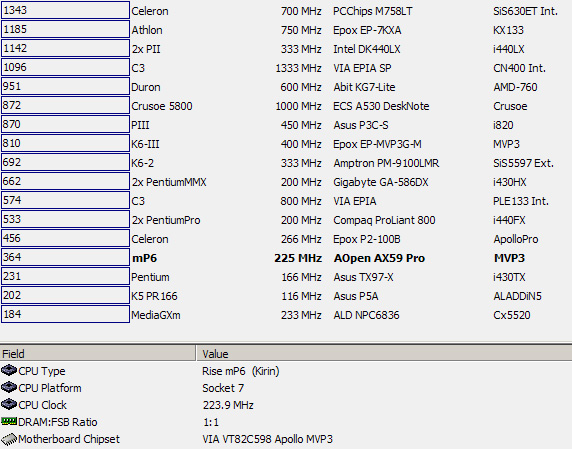This screenshot has width=572, height=449.
Task: Click the CPU Clock chip icon
Action: (9, 405)
